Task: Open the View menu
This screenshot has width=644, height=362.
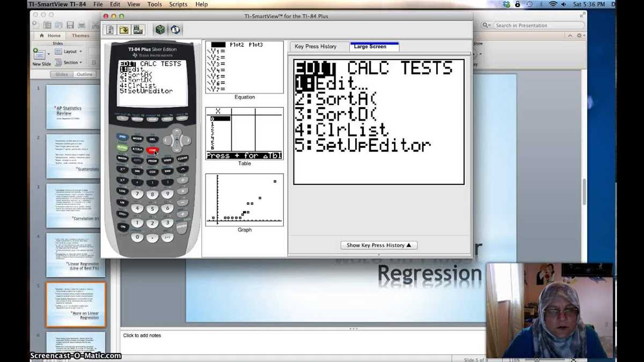Action: (x=134, y=4)
